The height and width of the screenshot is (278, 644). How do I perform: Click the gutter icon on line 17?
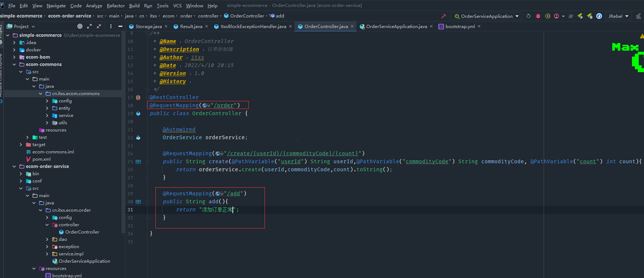(x=138, y=97)
